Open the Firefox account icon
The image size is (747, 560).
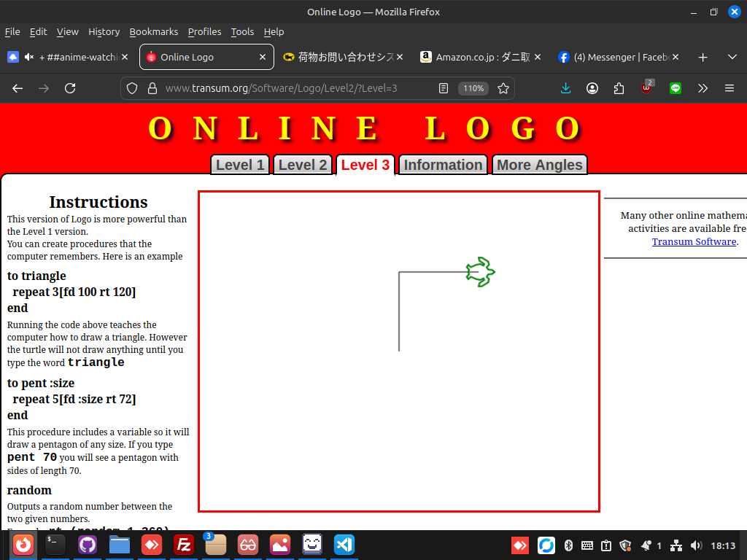[592, 88]
